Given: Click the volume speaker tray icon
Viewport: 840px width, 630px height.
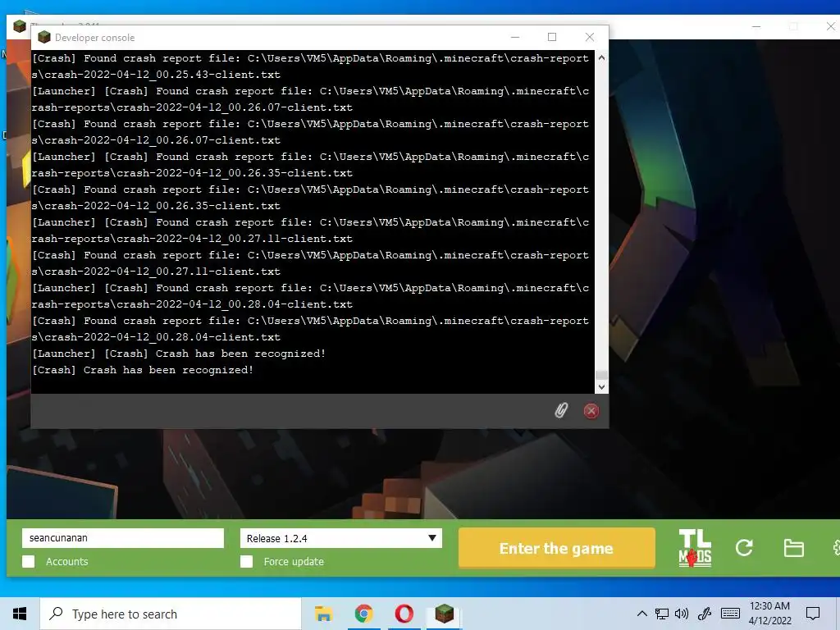Looking at the screenshot, I should [682, 614].
